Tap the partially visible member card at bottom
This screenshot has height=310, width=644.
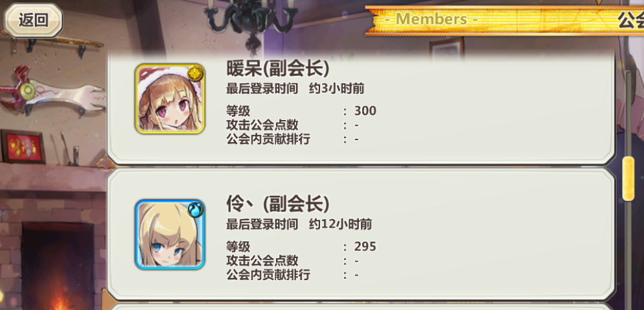361,307
